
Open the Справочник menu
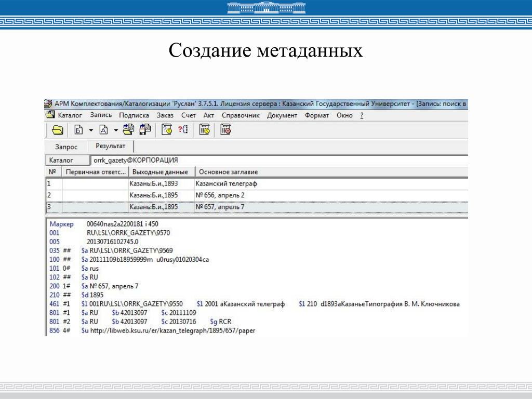(241, 115)
